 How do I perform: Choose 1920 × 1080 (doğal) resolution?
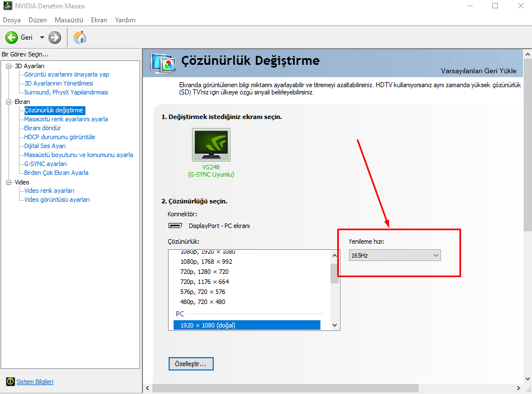(x=247, y=325)
